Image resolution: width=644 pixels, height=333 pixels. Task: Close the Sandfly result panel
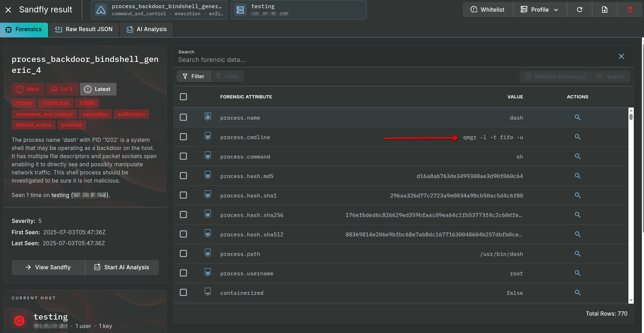(8, 10)
